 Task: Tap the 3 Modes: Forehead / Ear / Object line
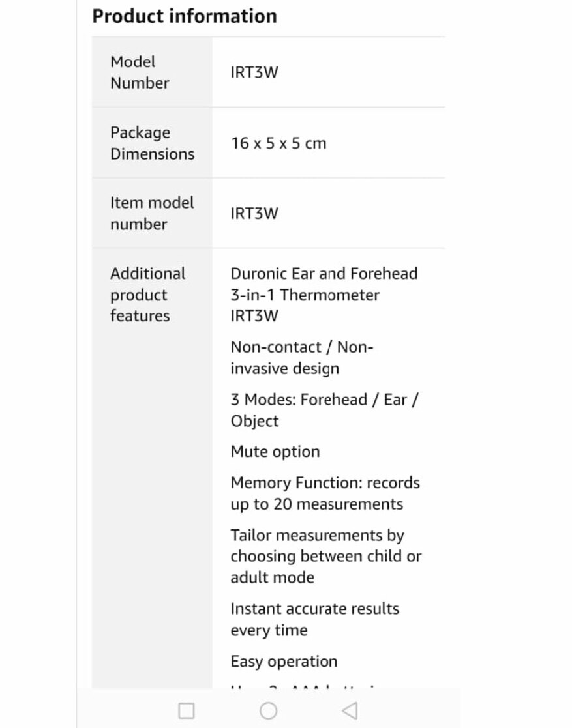pos(324,410)
